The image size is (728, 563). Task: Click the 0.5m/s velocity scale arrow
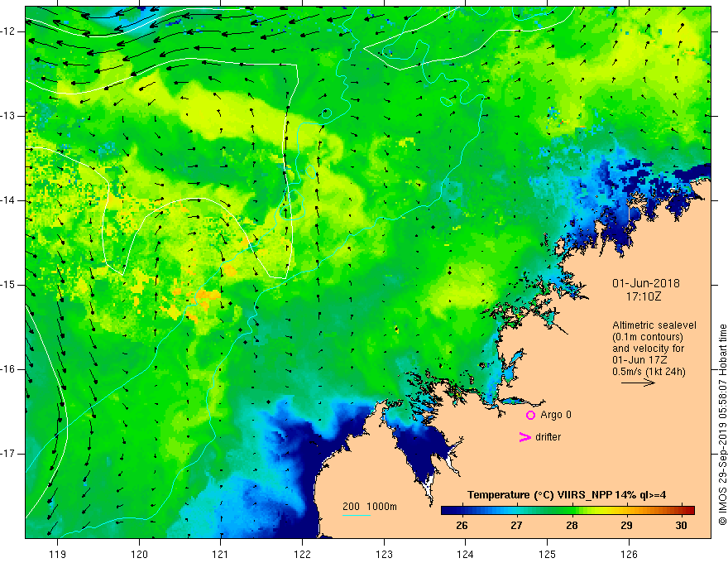tap(638, 383)
